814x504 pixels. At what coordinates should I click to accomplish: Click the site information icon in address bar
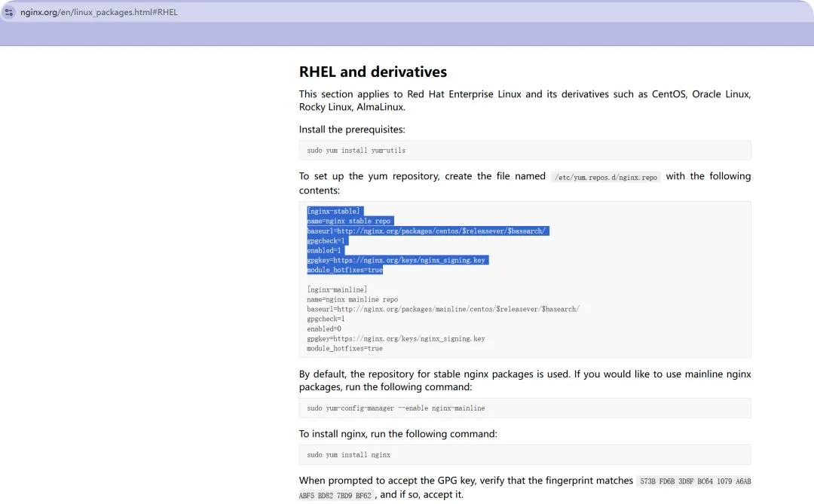(9, 12)
